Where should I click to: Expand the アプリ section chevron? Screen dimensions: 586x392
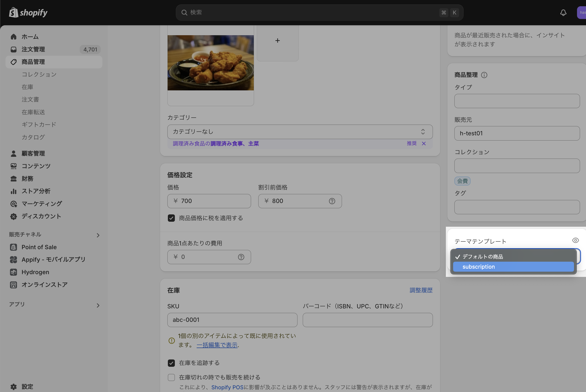(98, 305)
